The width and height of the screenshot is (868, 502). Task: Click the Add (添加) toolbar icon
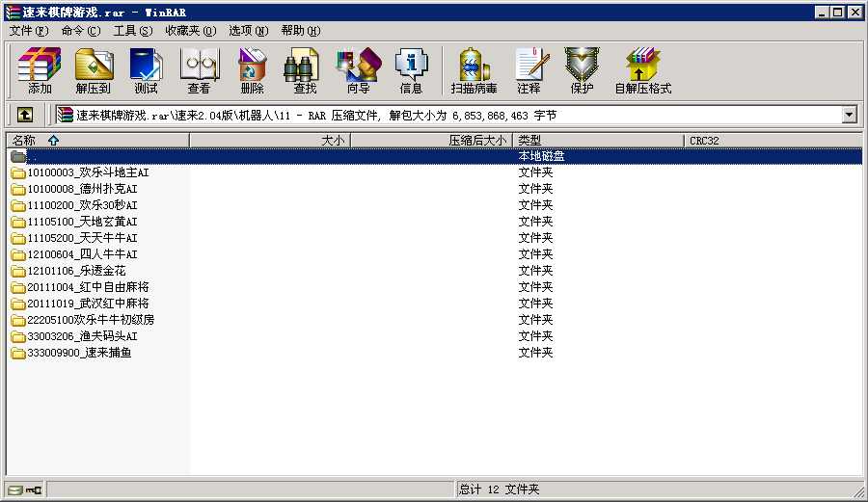39,70
